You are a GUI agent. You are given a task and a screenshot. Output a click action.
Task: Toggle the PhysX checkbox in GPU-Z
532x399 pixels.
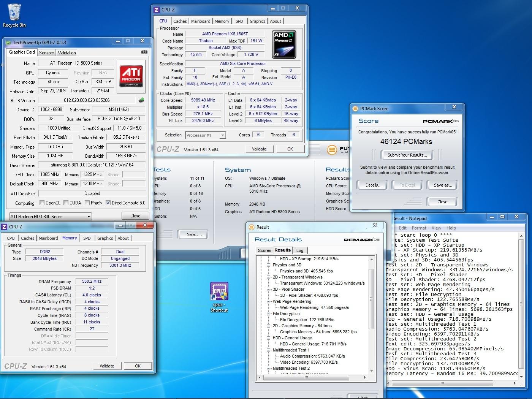pos(87,203)
